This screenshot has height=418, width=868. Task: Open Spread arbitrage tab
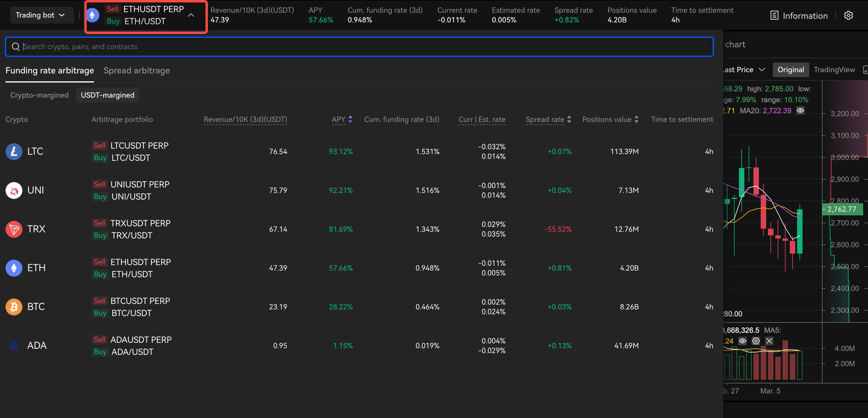click(x=136, y=70)
